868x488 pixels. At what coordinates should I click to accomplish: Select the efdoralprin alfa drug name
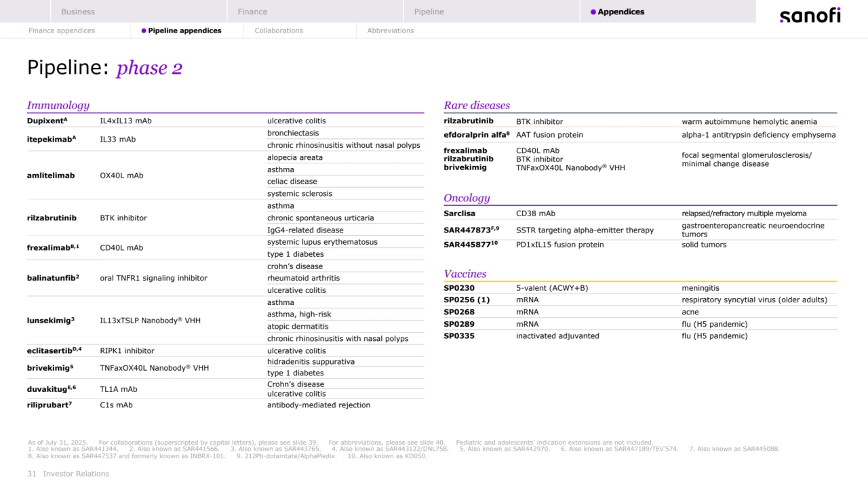[476, 134]
